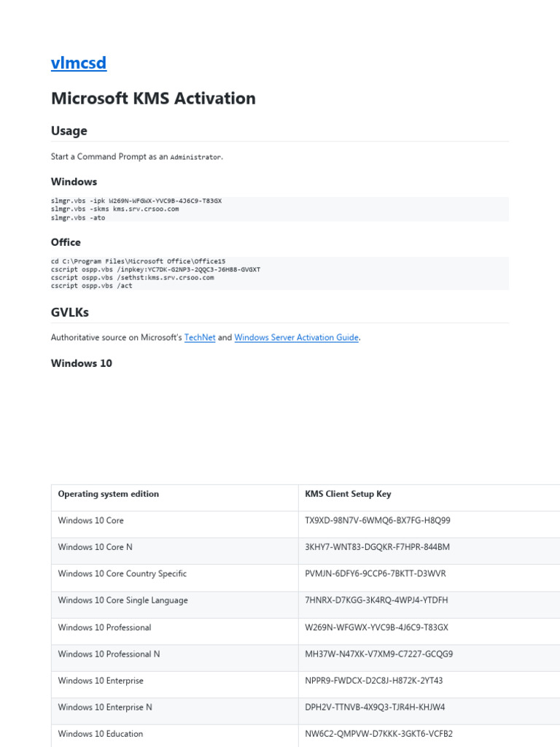Open the Windows Server Activation Guide link
Screen dimensions: 560x747
[296, 338]
